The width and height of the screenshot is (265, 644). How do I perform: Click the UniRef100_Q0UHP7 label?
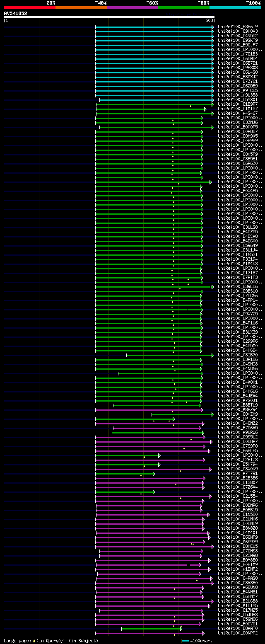pos(238,441)
